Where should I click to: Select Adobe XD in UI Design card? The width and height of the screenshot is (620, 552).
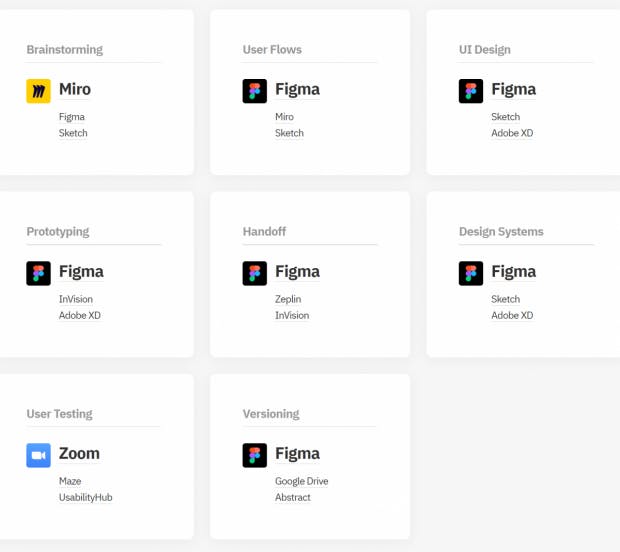point(512,133)
